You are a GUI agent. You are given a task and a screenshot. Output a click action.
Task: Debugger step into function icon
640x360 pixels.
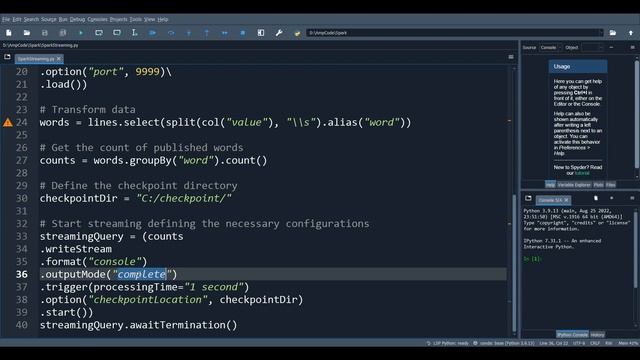click(189, 33)
